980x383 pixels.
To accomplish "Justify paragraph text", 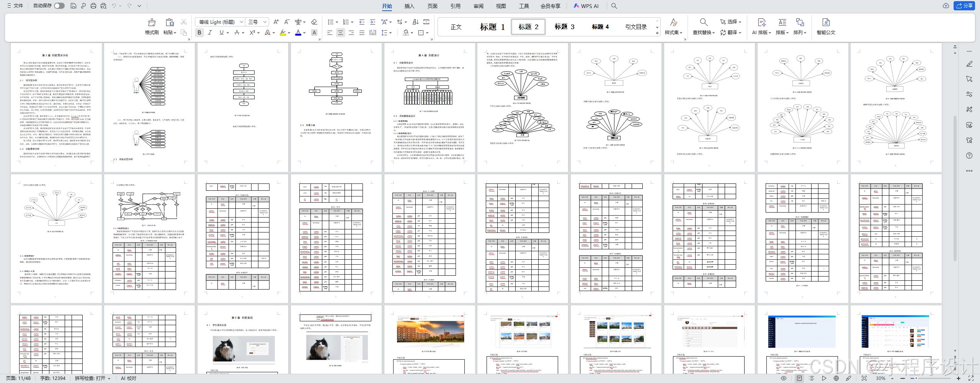I will coord(362,33).
